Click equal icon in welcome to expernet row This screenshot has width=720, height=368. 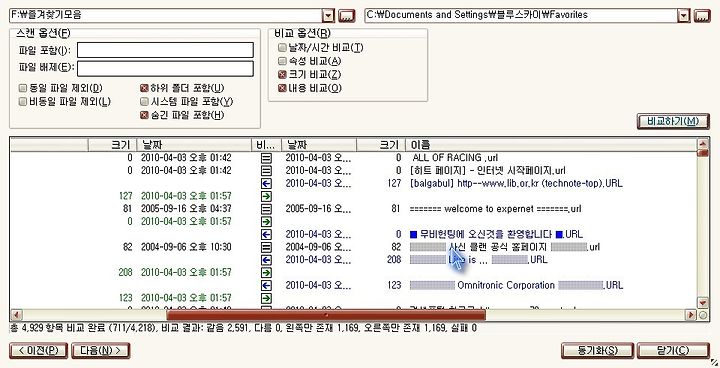(266, 209)
